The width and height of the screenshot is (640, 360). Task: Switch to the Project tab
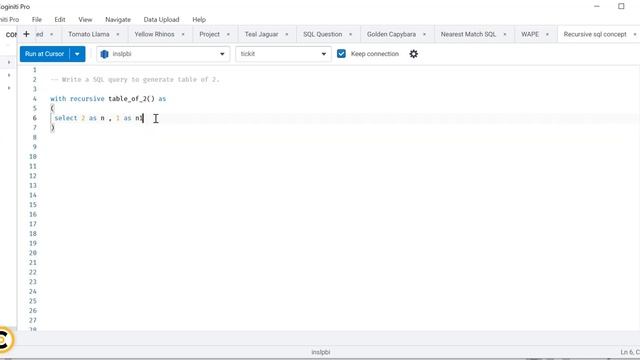click(x=209, y=34)
